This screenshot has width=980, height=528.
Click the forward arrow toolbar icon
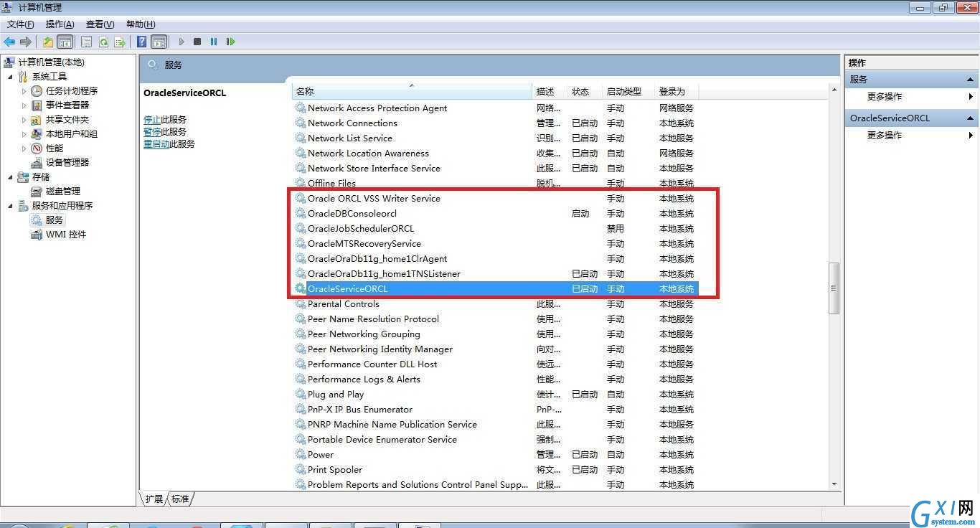click(x=26, y=42)
